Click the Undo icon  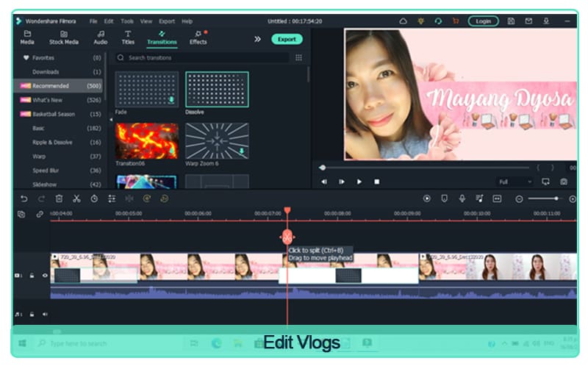[x=24, y=198]
